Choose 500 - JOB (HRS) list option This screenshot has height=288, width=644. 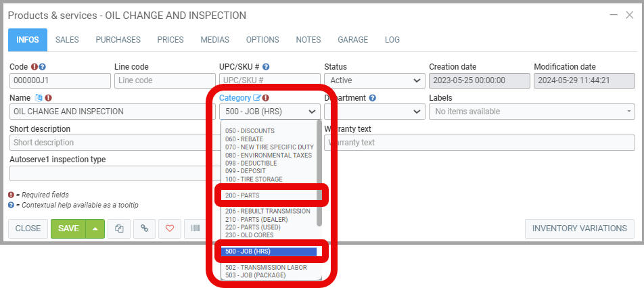coord(269,251)
